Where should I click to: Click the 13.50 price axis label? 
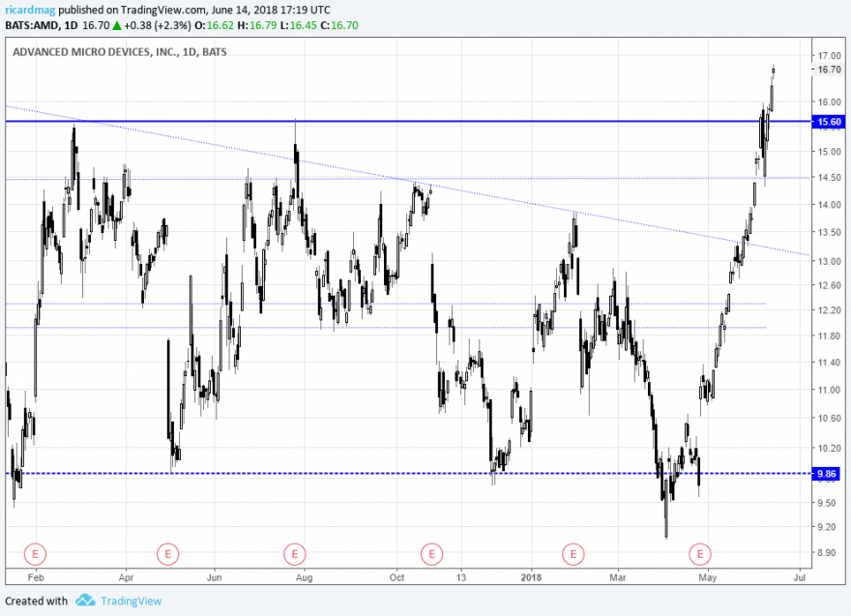(x=829, y=232)
